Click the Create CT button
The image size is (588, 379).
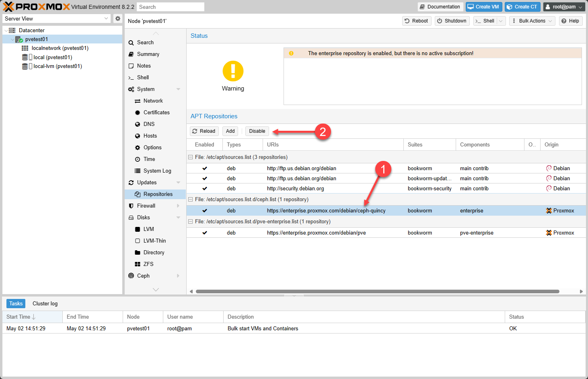tap(522, 7)
